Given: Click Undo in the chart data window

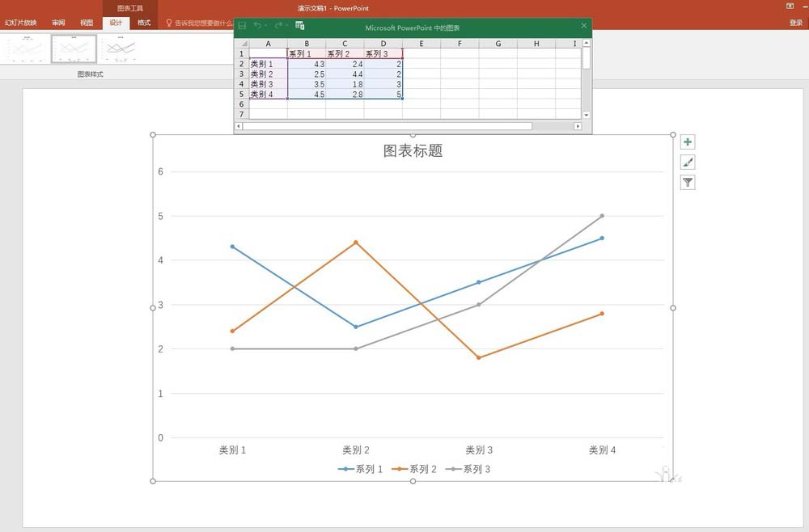Looking at the screenshot, I should coord(257,25).
